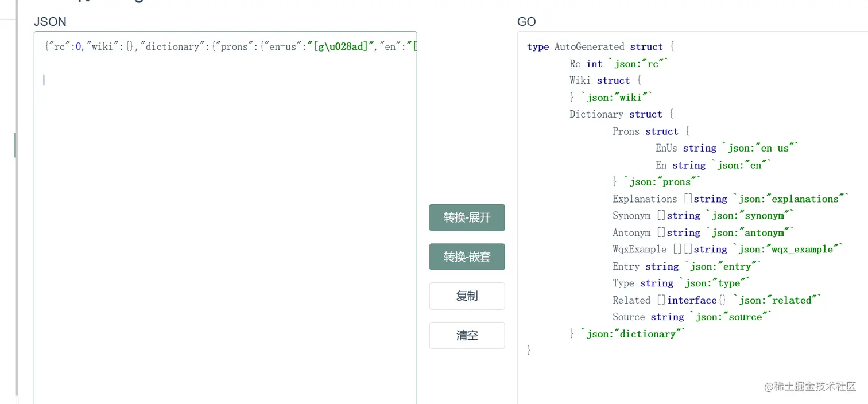Viewport: 868px width, 404px height.
Task: Click the 'EnUs string' field line
Action: [727, 148]
